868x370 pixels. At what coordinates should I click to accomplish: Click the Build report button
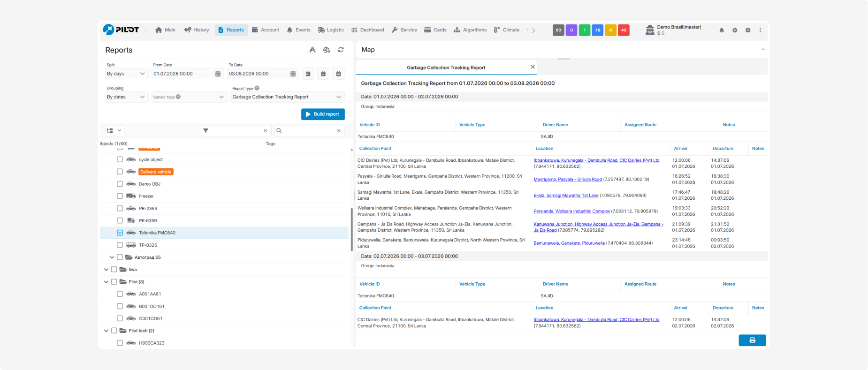pos(323,114)
